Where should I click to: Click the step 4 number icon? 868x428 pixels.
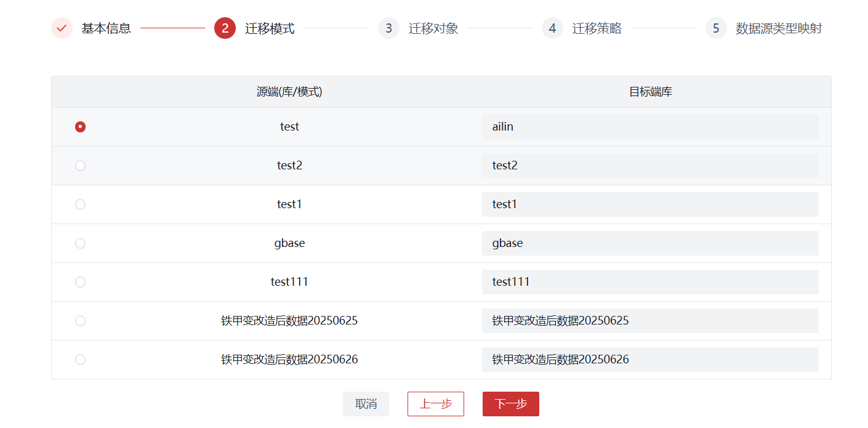coord(552,28)
